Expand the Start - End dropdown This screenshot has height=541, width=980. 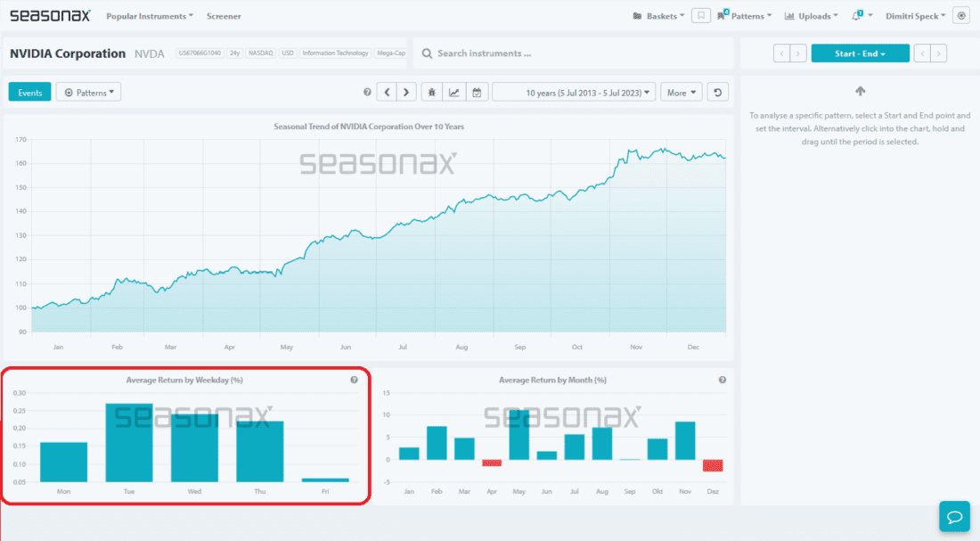(x=860, y=53)
